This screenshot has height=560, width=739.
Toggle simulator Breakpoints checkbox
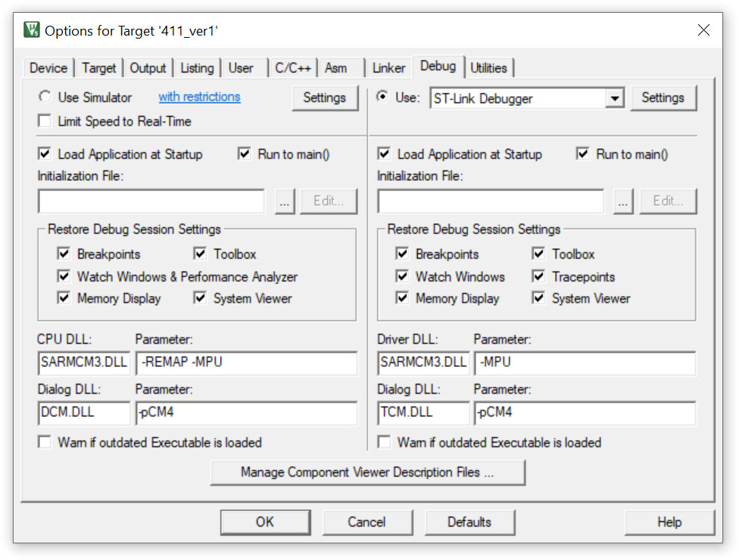(64, 254)
